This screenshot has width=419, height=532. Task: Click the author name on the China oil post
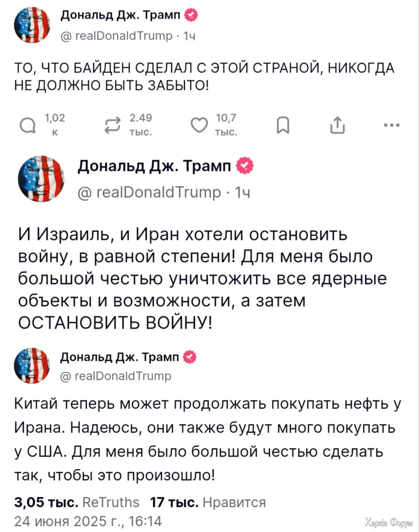[x=120, y=356]
